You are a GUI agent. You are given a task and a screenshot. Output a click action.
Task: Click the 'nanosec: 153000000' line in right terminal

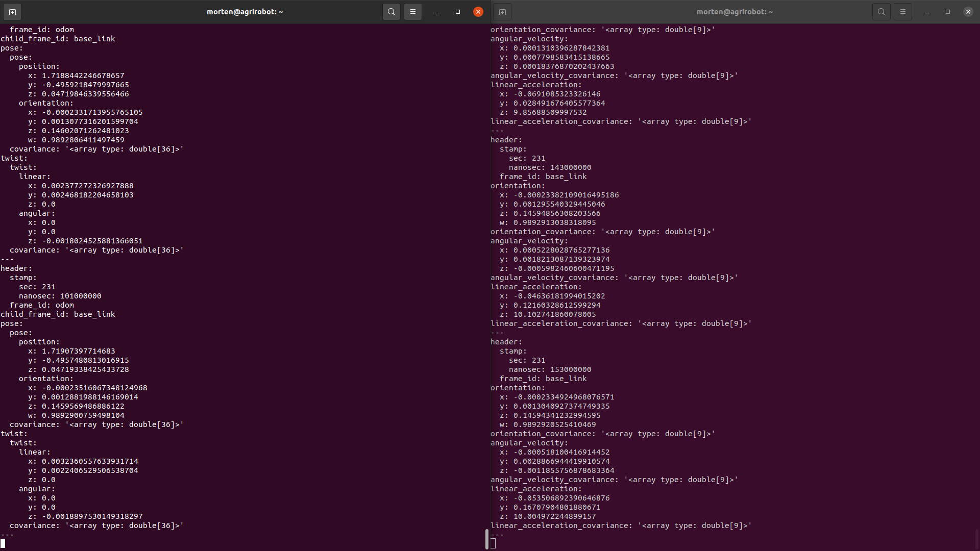coord(550,369)
